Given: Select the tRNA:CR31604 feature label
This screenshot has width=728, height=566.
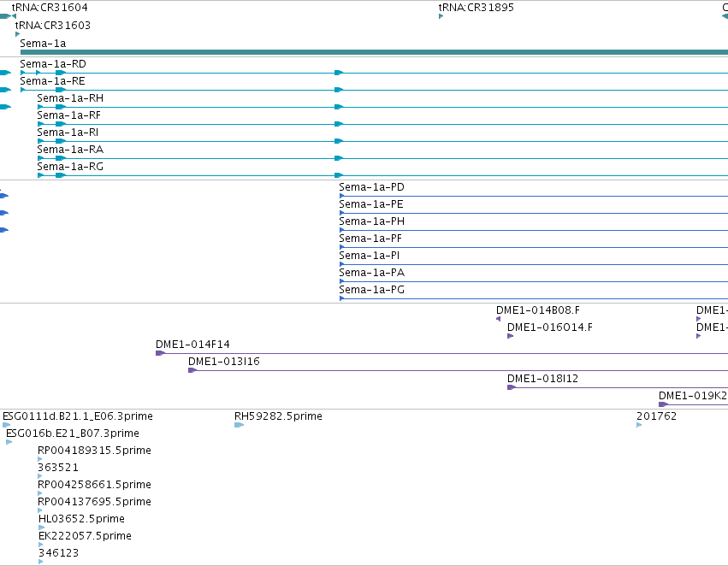Looking at the screenshot, I should pos(50,8).
